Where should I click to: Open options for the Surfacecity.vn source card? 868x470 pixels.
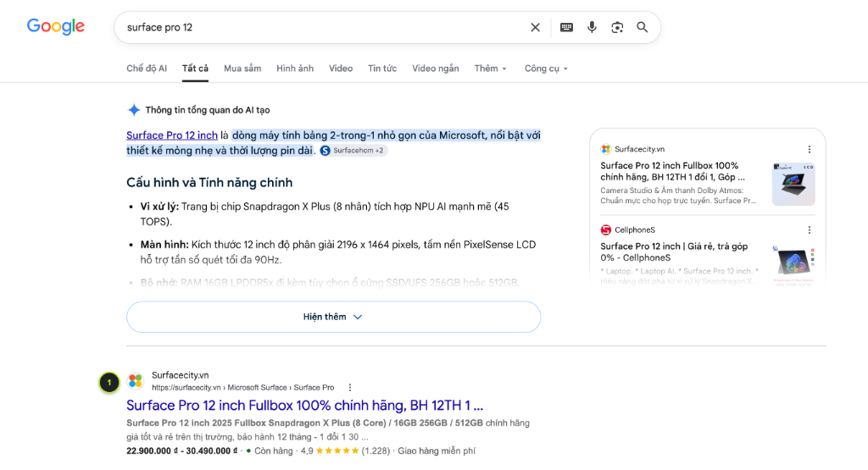810,149
